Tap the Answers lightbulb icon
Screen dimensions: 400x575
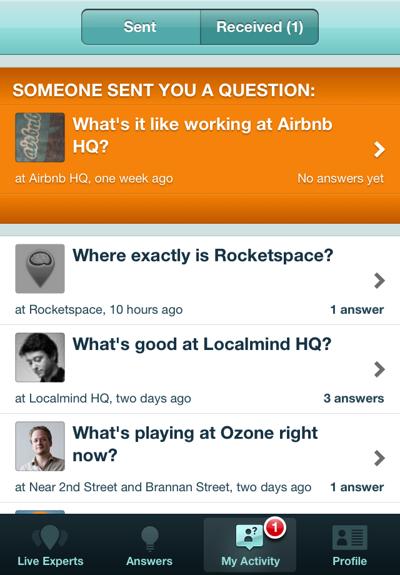pyautogui.click(x=150, y=538)
